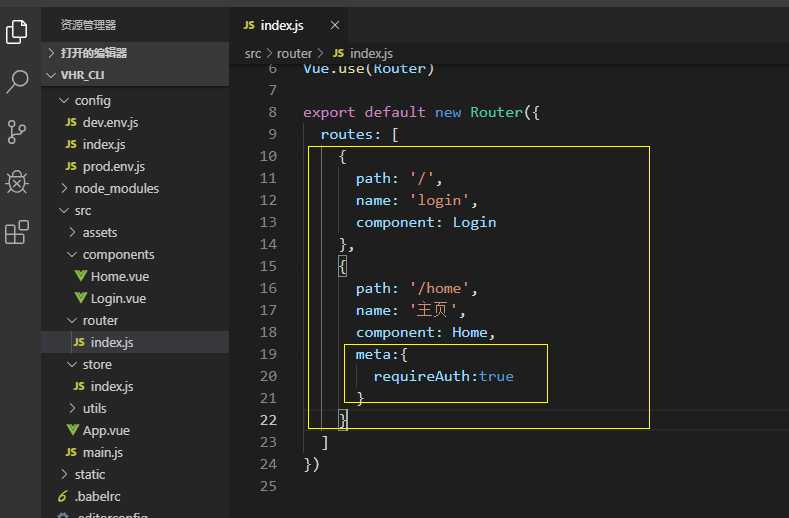
Task: Collapse the src folder
Action: [135, 210]
